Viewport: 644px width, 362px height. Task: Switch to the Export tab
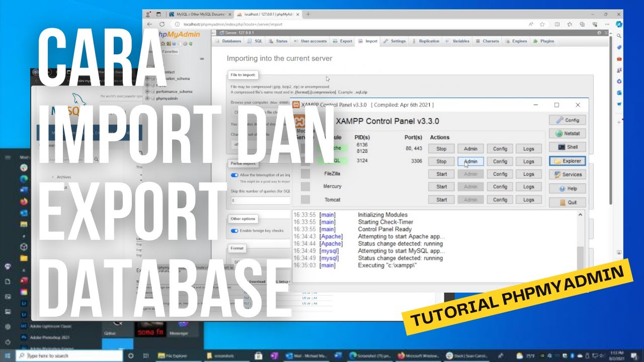343,41
